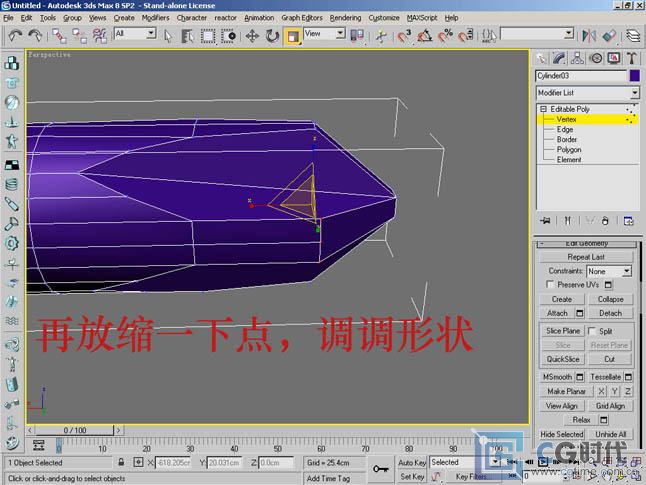Open the reference coordinate View dropdown
646x485 pixels.
340,33
